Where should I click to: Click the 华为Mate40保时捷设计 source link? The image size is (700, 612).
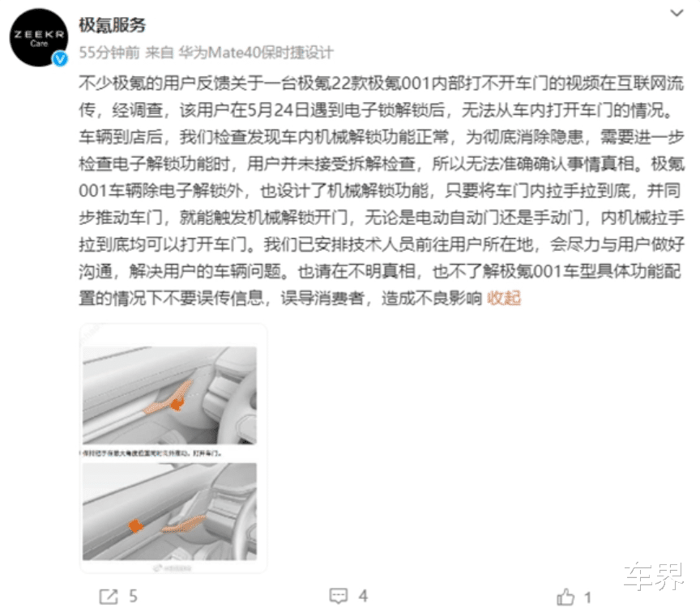point(256,53)
